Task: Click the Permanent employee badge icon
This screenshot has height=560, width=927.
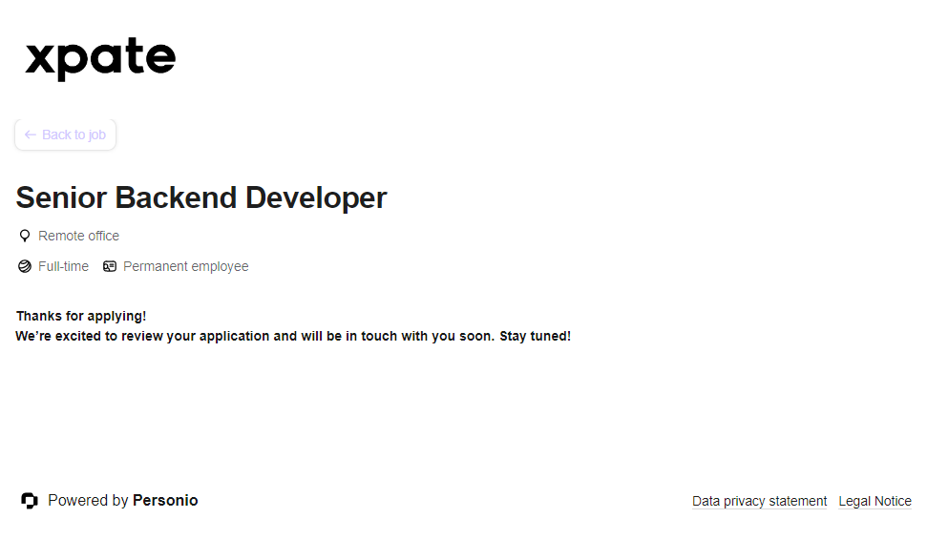Action: tap(110, 266)
